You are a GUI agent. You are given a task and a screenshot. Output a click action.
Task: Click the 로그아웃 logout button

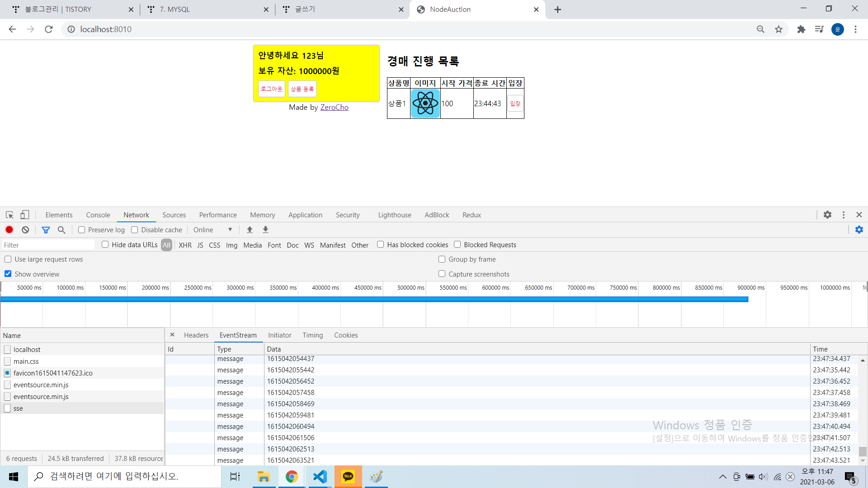[272, 89]
